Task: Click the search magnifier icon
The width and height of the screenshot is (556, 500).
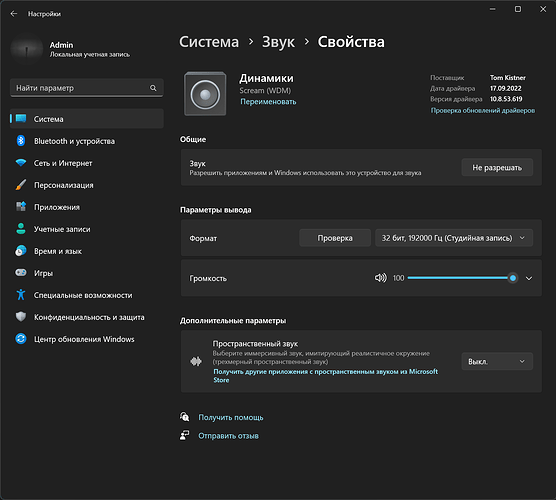Action: [x=153, y=88]
